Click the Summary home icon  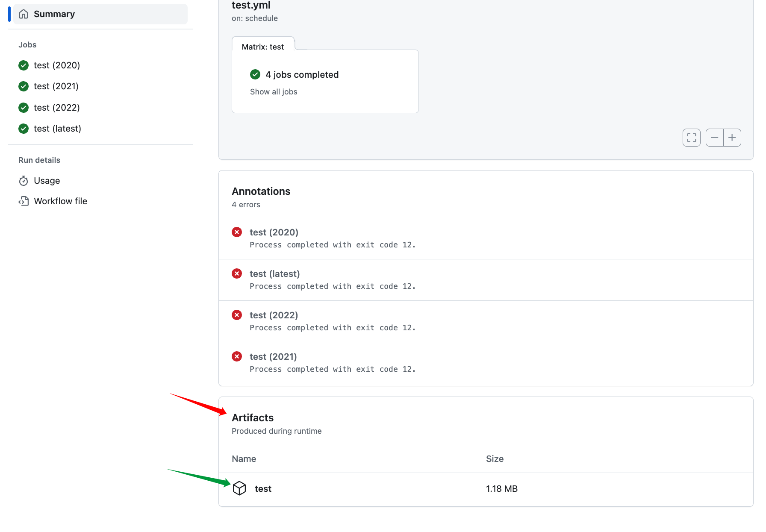pos(24,14)
